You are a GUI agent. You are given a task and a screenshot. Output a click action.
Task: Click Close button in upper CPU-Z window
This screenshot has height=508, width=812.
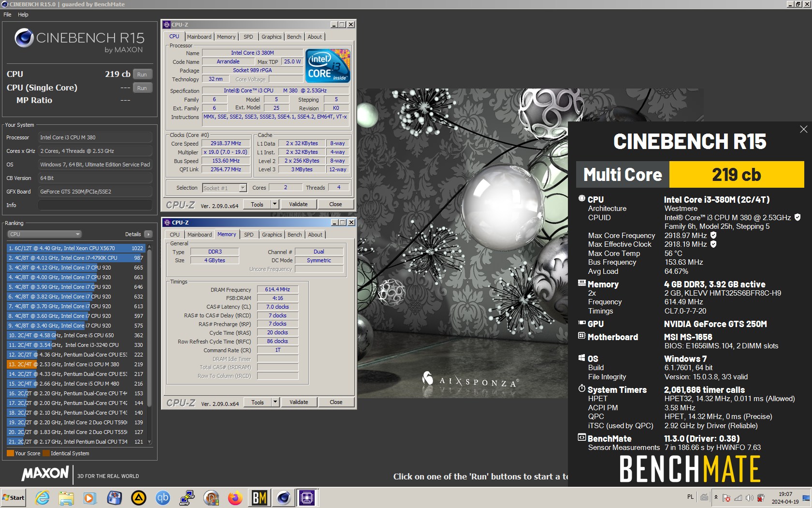coord(335,204)
